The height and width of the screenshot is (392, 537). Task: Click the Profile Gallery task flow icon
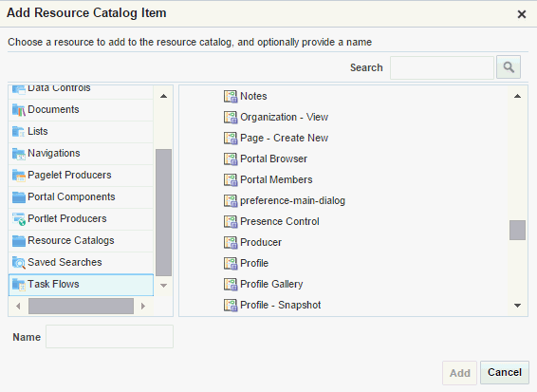pyautogui.click(x=231, y=285)
